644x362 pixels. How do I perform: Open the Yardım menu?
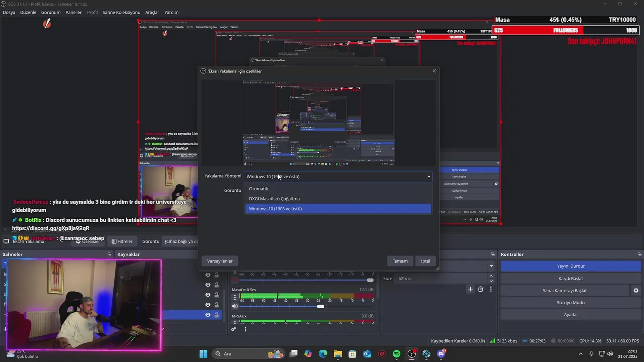click(x=172, y=12)
